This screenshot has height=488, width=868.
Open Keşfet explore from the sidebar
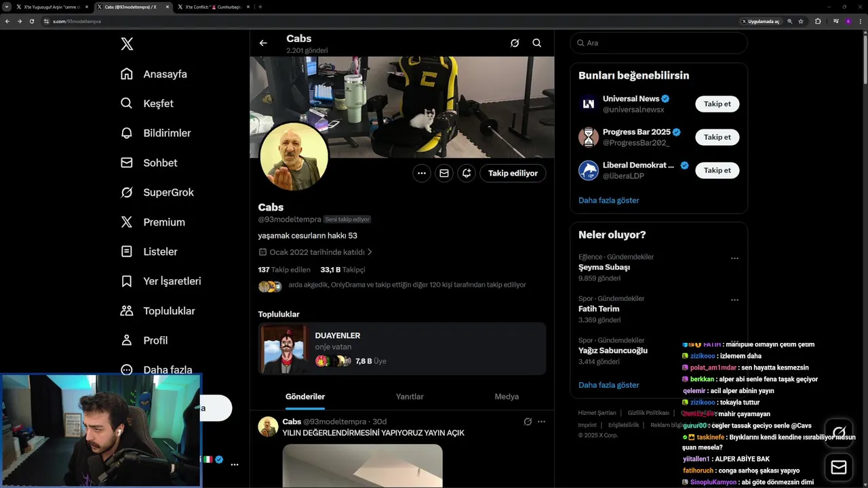pyautogui.click(x=146, y=104)
